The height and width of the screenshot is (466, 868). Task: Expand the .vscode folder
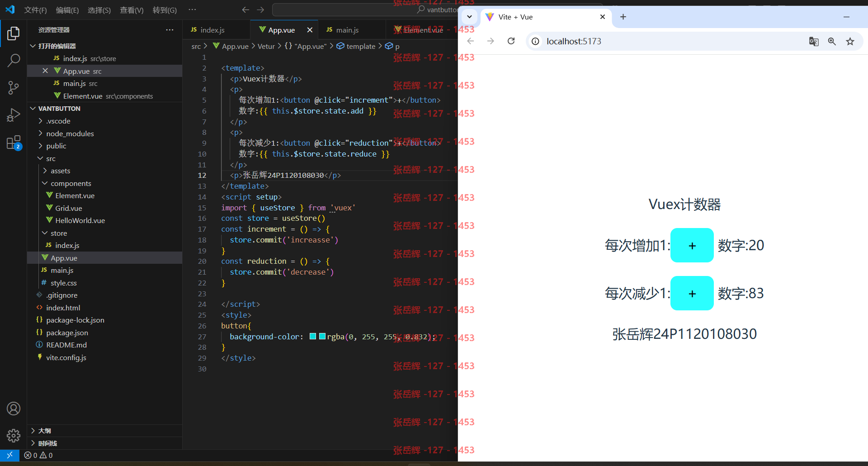[x=40, y=121]
